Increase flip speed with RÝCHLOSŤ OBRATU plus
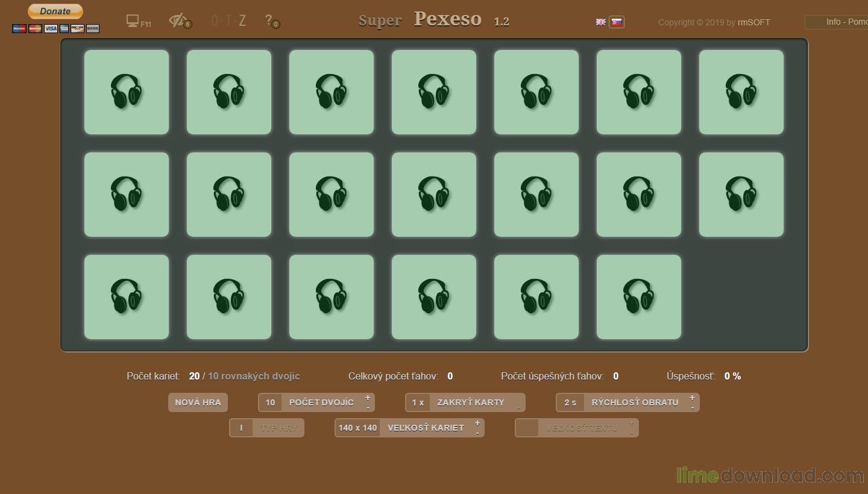The image size is (868, 494). coord(692,398)
